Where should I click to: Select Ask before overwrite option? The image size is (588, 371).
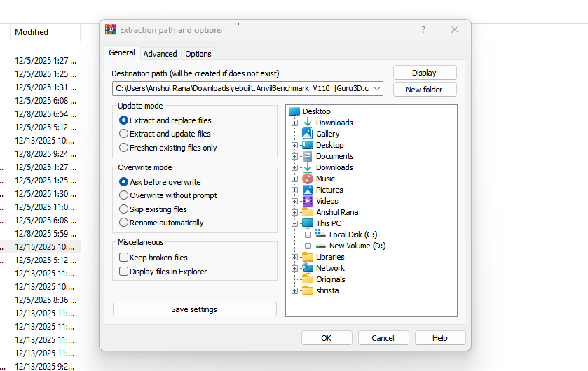click(123, 182)
